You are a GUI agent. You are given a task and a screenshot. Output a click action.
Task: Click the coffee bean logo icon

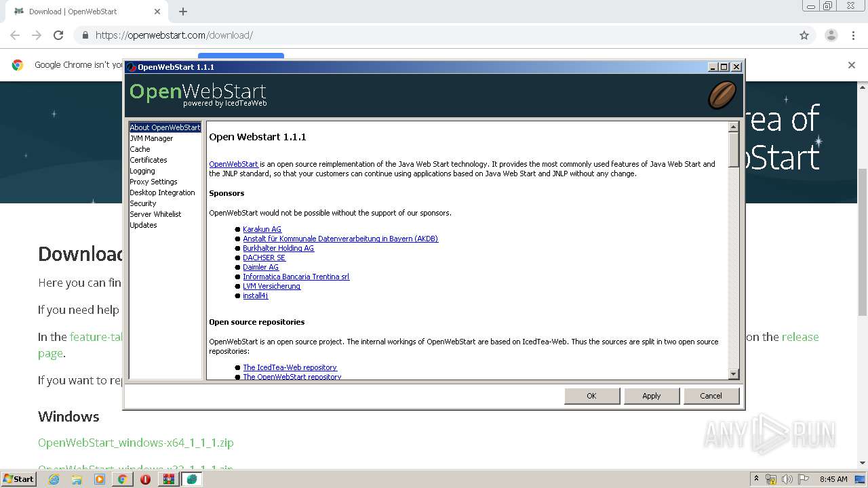(722, 95)
